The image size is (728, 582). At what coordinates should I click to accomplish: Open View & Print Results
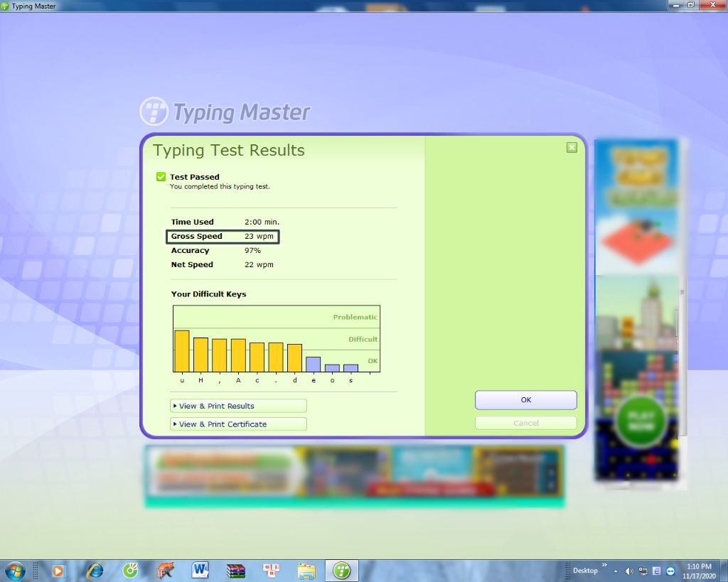[238, 406]
